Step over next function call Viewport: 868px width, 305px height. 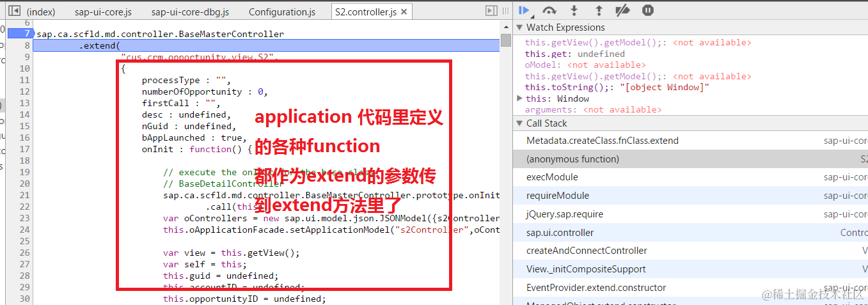pyautogui.click(x=549, y=10)
